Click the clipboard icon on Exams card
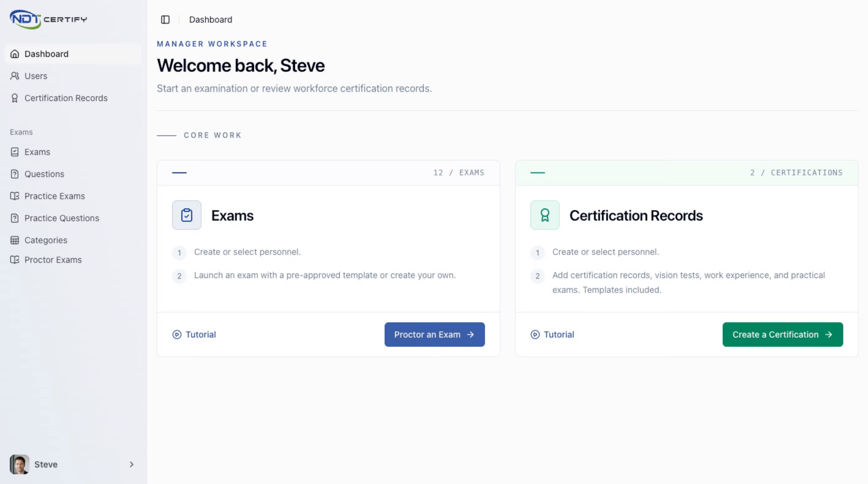The image size is (868, 484). coord(187,215)
